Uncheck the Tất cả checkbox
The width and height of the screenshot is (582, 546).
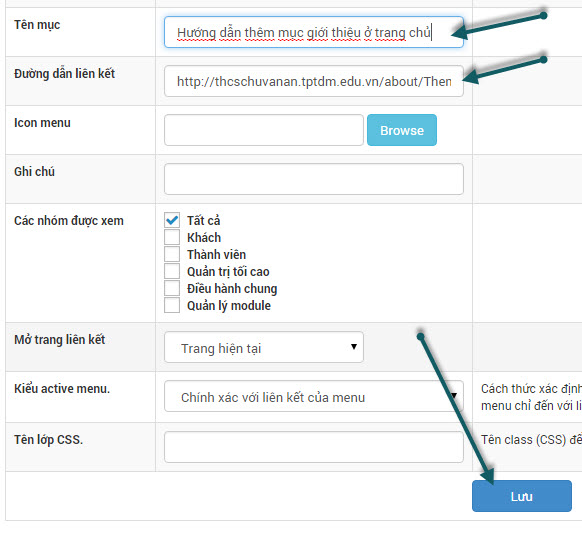(x=172, y=220)
